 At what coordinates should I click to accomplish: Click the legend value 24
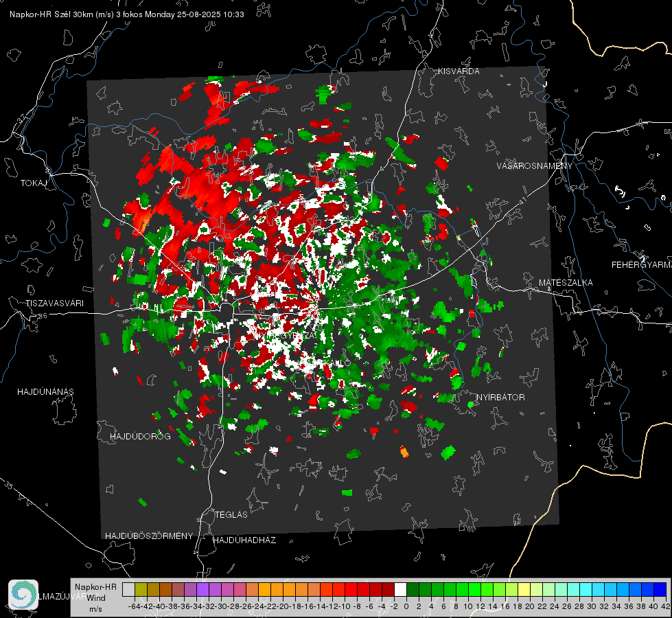coord(555,606)
